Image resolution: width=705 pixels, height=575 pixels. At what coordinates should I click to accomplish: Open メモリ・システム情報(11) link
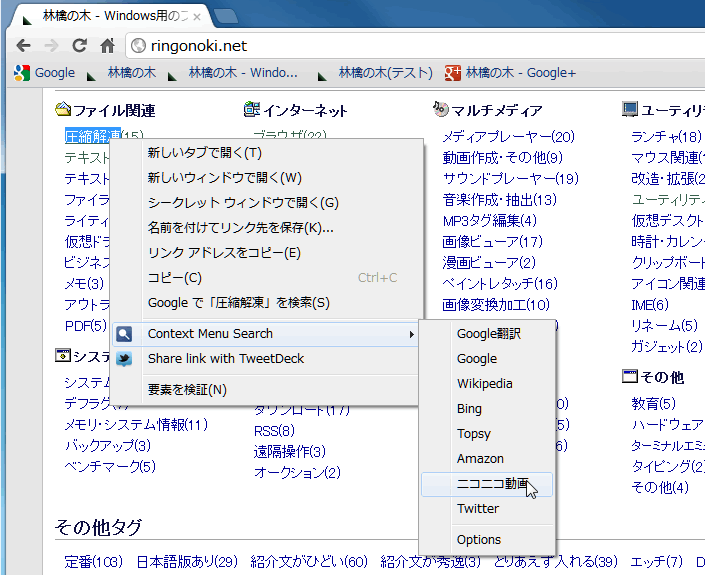(136, 425)
